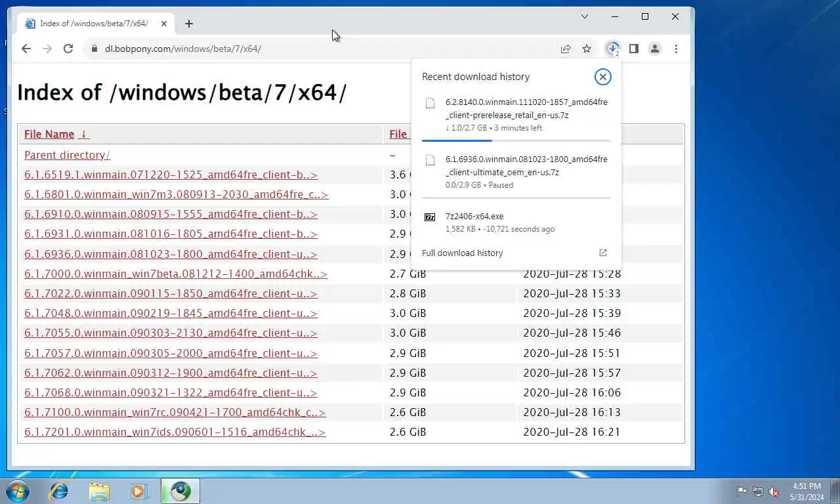This screenshot has width=840, height=504.
Task: Bookmark this page with the star
Action: pyautogui.click(x=587, y=49)
